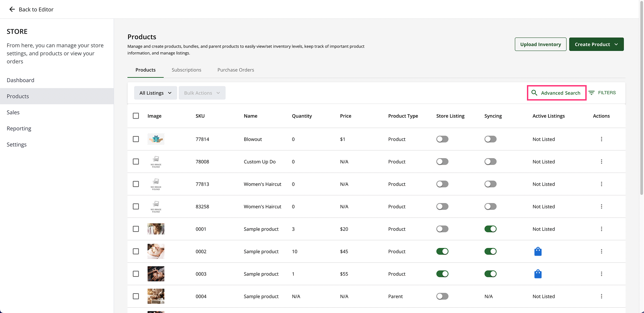Viewport: 644px width, 313px height.
Task: Enable Store Listing toggle for Blowout
Action: [442, 139]
